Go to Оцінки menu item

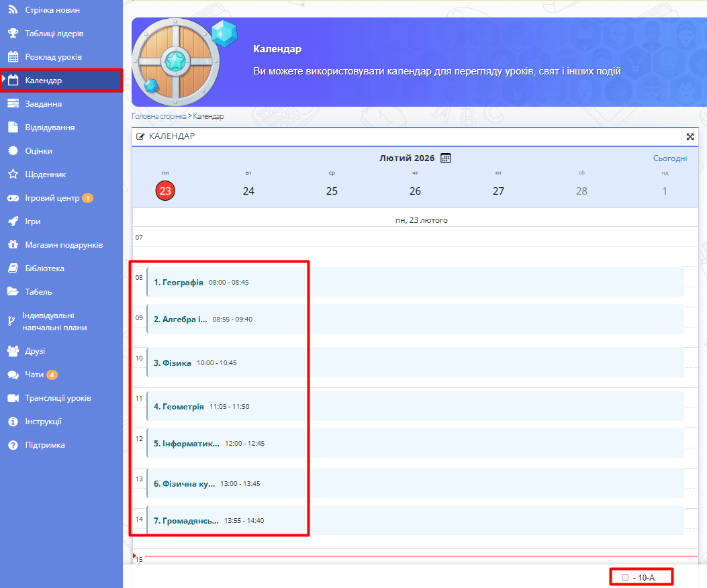[38, 151]
